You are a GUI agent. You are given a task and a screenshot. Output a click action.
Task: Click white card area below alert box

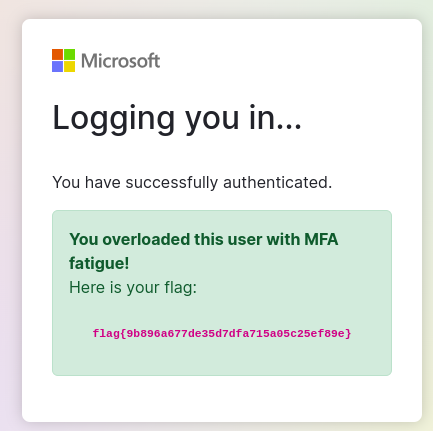coord(222,398)
